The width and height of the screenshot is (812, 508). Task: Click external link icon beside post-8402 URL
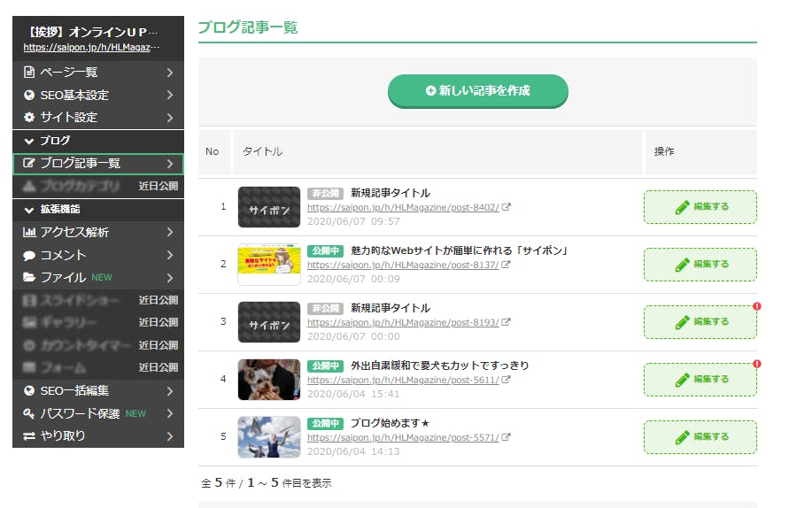[507, 207]
